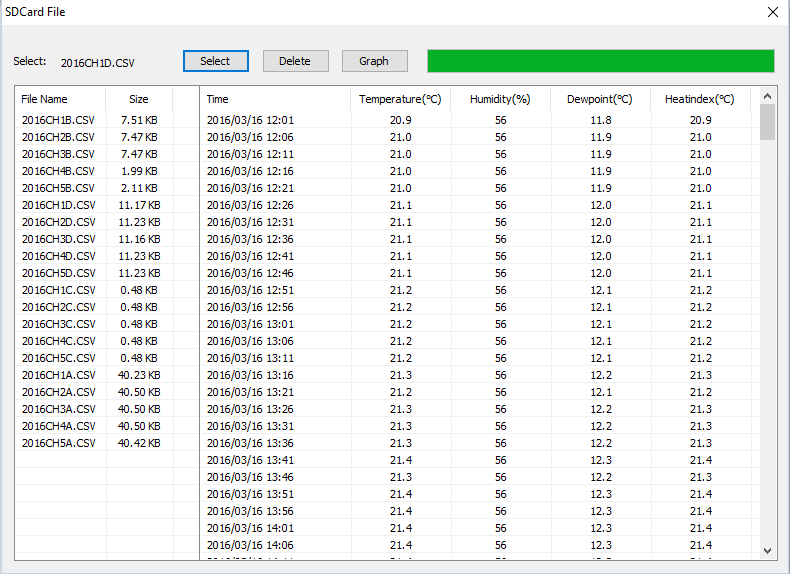The width and height of the screenshot is (790, 574).
Task: Click the Select button
Action: pyautogui.click(x=215, y=61)
